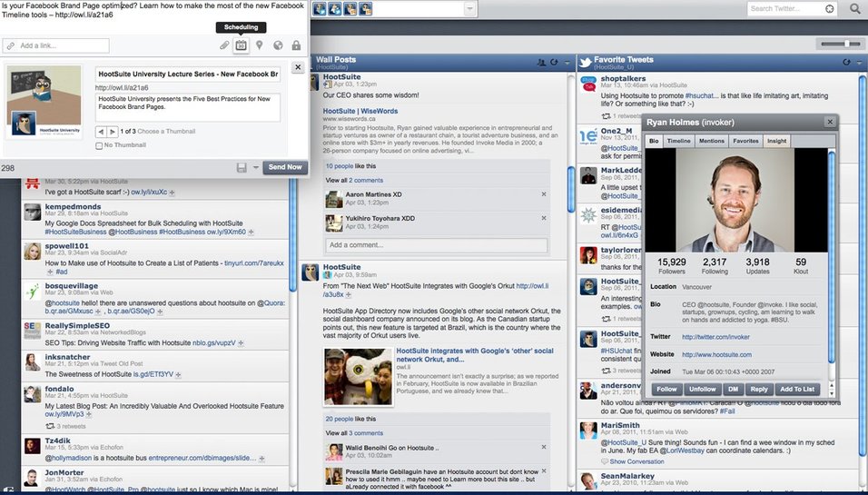Click the Add a comment field
This screenshot has width=868, height=495.
point(436,245)
